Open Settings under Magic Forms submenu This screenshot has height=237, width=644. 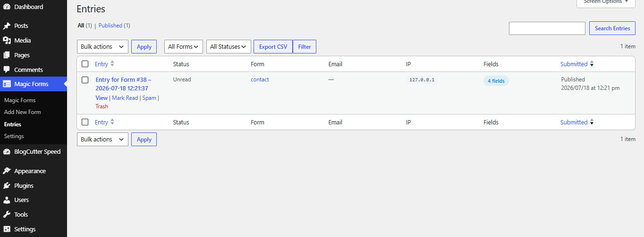click(14, 136)
